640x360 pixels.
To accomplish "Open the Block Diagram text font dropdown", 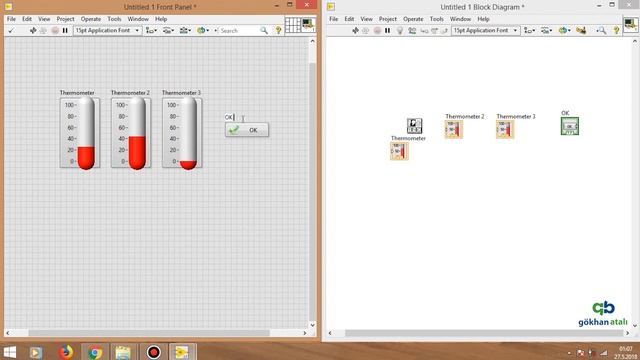I will [486, 31].
